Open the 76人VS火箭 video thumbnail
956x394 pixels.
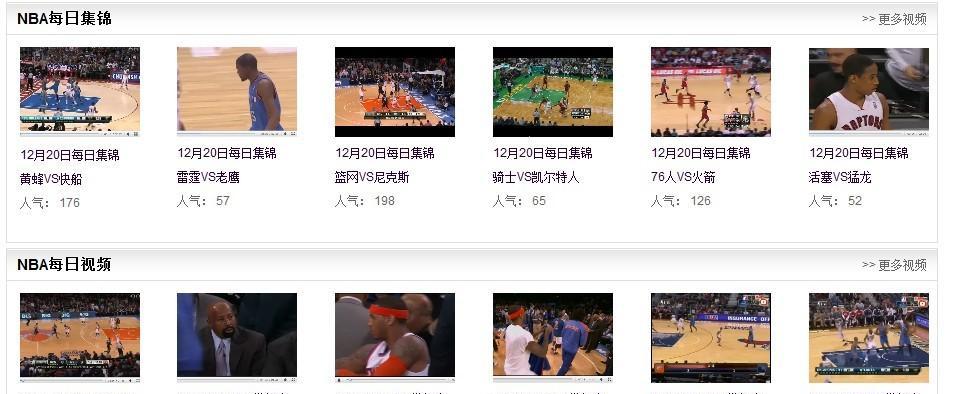coord(711,92)
